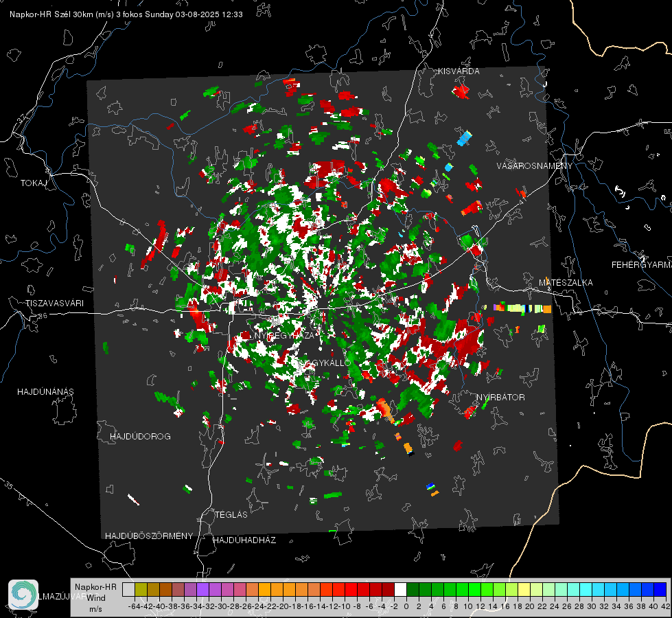This screenshot has height=618, width=672.
Task: Click the HAJDÚDOROG town label
Action: coord(140,437)
